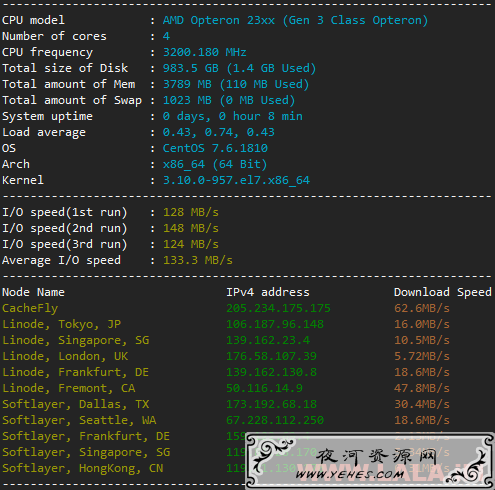495x490 pixels.
Task: Click the 'Number of cores' label
Action: [x=54, y=36]
